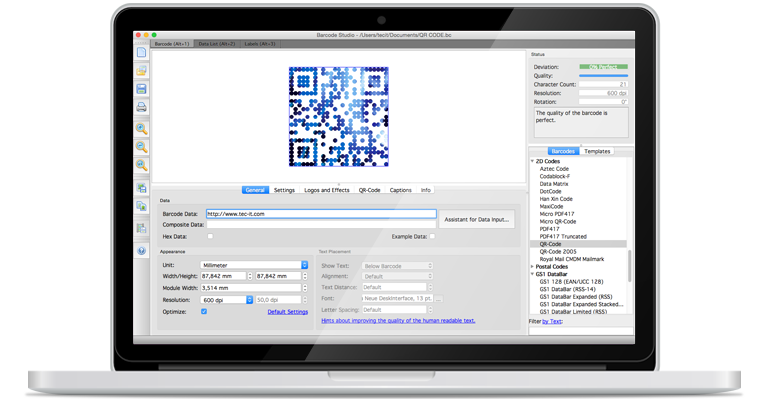Open hints about human readable text link

pos(398,321)
